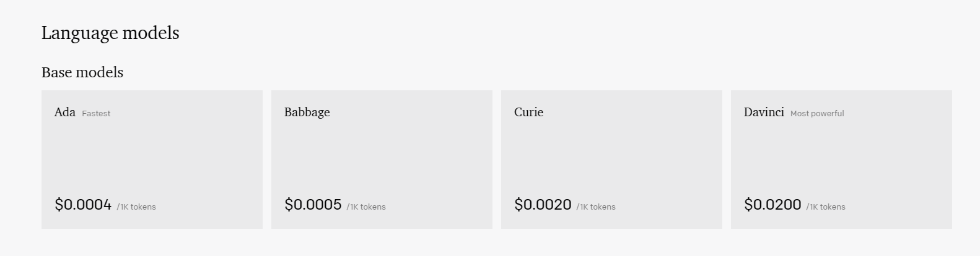Screen dimensions: 980x256
Task: Click the $0.0004 price on Ada
Action: (83, 205)
